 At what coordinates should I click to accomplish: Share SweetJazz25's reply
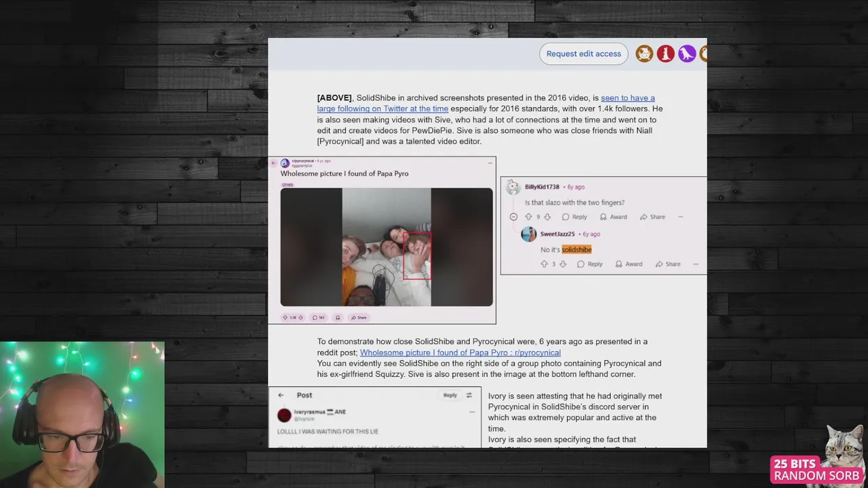pos(668,264)
